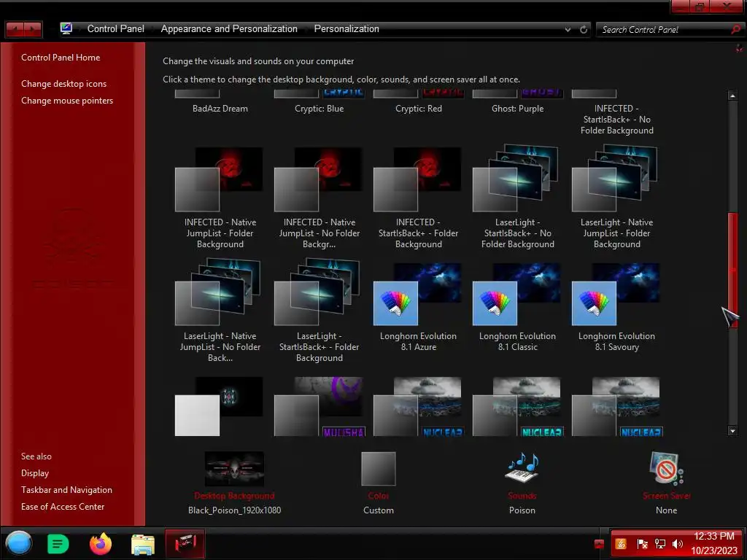Click the Personalization taskbar button
The width and height of the screenshot is (747, 560).
185,543
